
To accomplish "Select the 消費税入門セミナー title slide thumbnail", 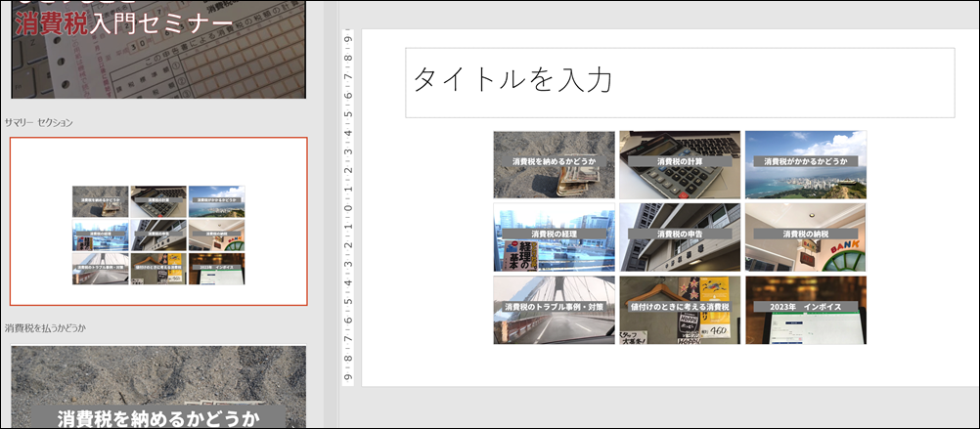I will tap(158, 49).
